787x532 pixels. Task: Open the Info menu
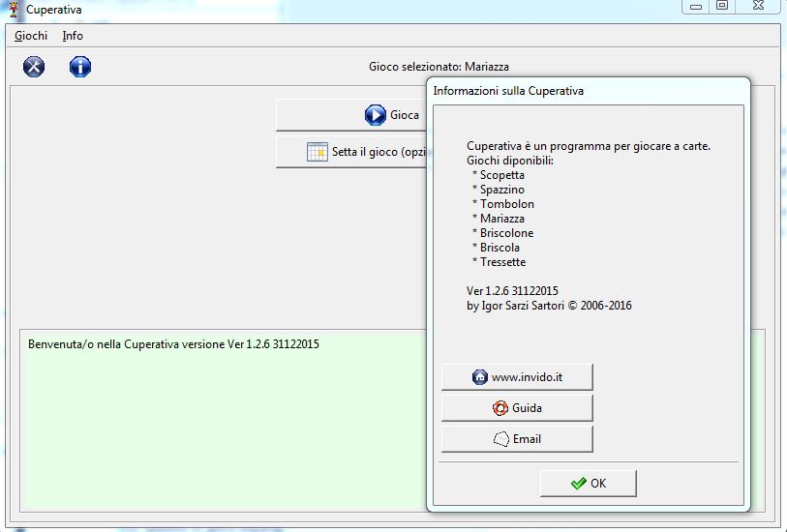[73, 36]
